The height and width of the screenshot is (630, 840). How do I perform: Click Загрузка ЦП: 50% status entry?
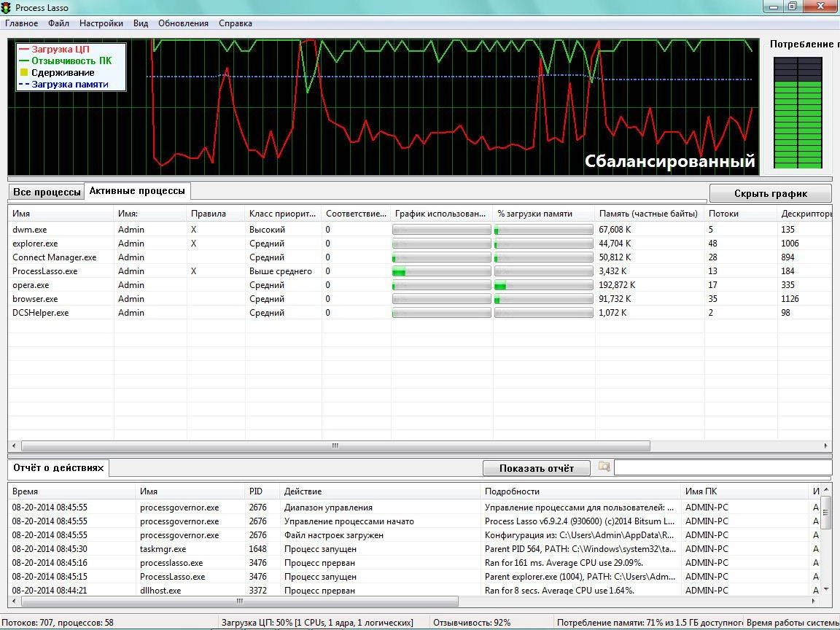(317, 623)
